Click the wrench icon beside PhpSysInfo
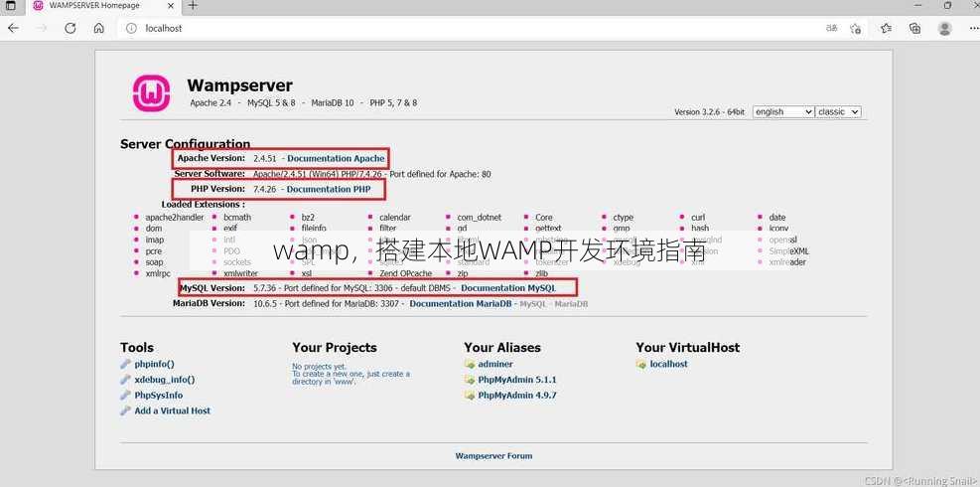This screenshot has height=487, width=980. [x=126, y=395]
